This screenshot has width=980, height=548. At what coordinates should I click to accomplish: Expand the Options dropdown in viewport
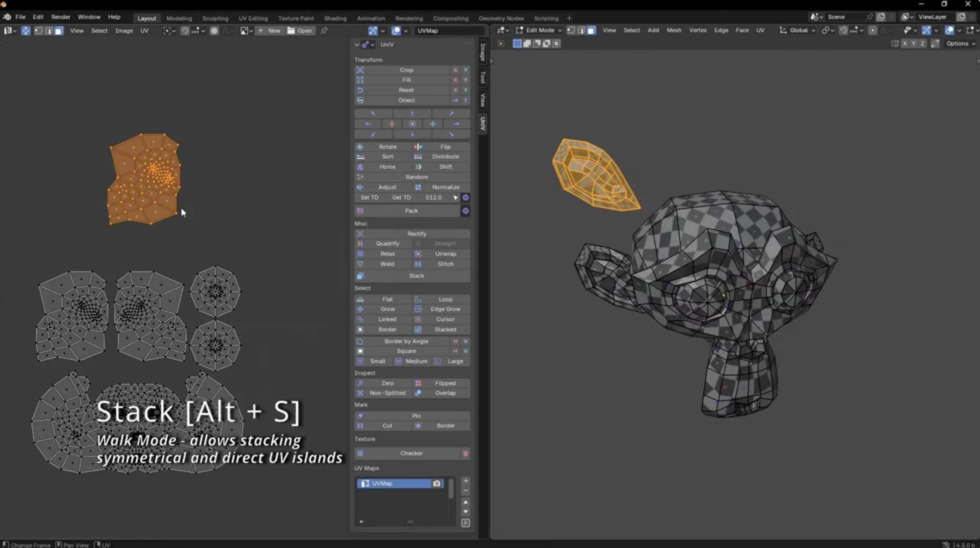point(960,44)
